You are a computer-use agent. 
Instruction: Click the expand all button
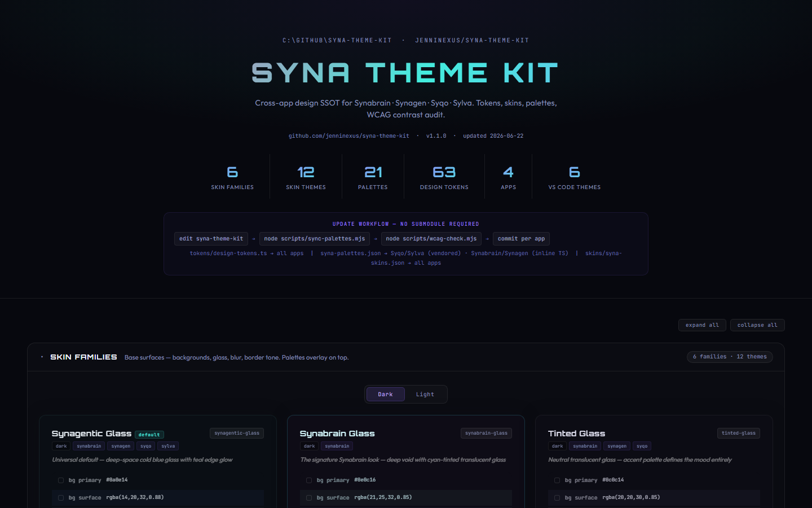pyautogui.click(x=702, y=325)
